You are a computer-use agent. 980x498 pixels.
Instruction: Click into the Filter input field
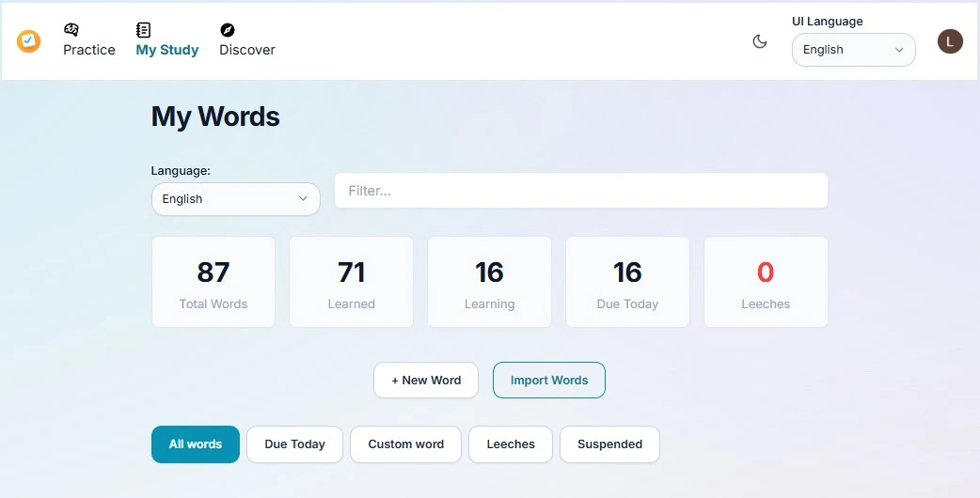click(580, 191)
